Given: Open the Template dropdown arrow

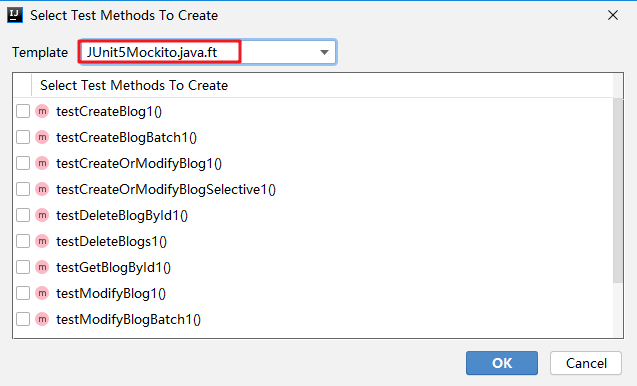Looking at the screenshot, I should click(x=324, y=52).
